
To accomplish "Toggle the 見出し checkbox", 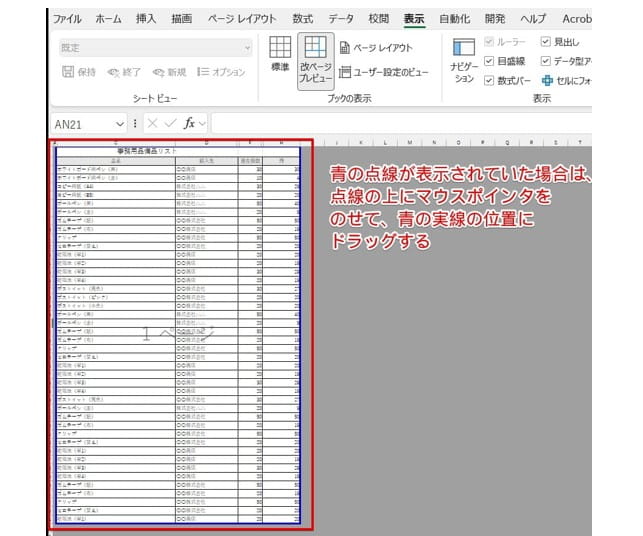I will pyautogui.click(x=545, y=41).
